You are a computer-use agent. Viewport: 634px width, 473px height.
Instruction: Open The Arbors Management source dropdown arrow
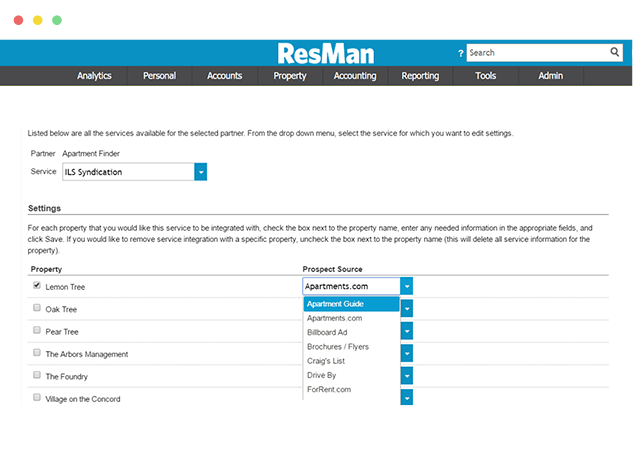[x=407, y=353]
